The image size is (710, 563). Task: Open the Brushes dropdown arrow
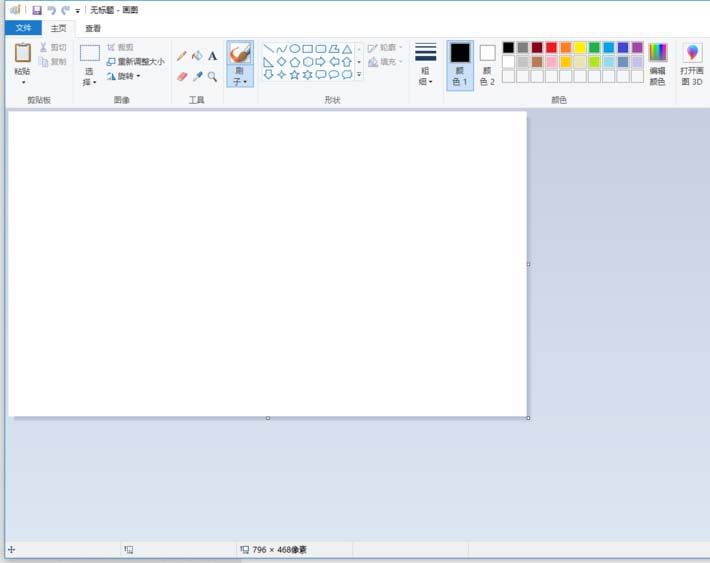245,82
